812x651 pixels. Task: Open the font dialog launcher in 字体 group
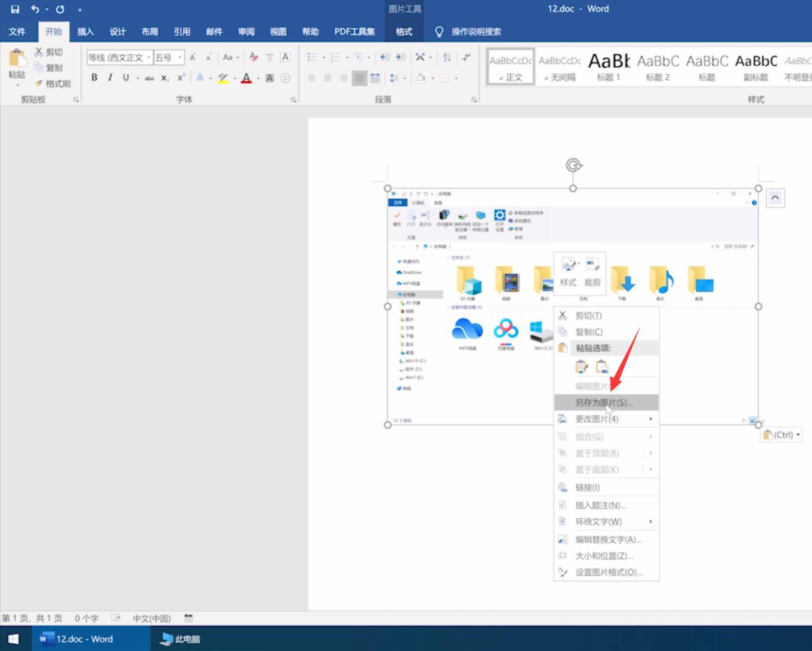tap(294, 99)
